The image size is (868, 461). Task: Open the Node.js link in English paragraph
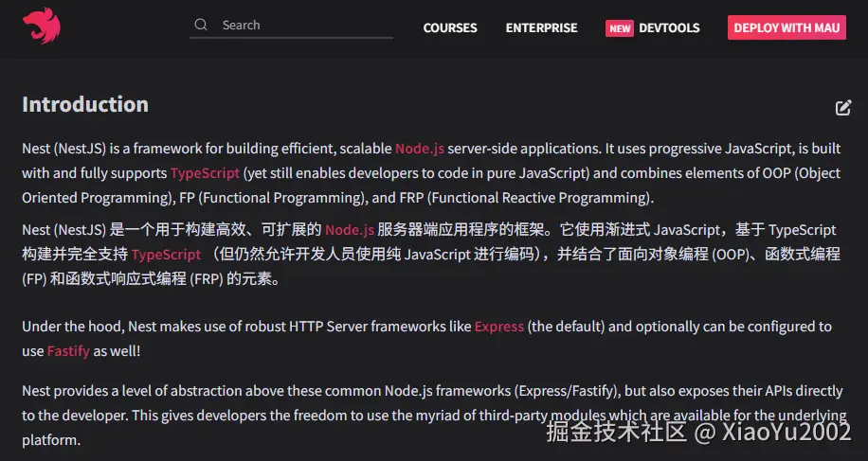pos(420,149)
